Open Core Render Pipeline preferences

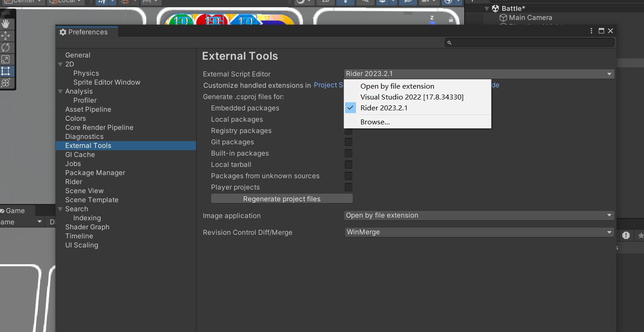coord(99,128)
